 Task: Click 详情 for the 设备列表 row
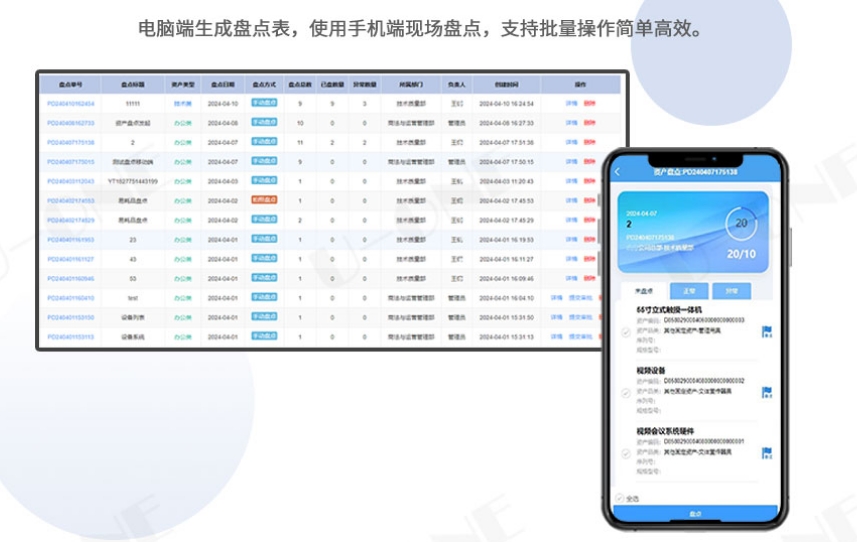[x=556, y=317]
